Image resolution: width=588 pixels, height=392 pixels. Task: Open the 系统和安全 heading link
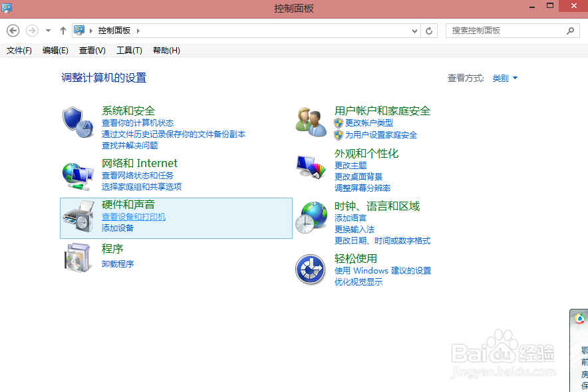point(128,110)
